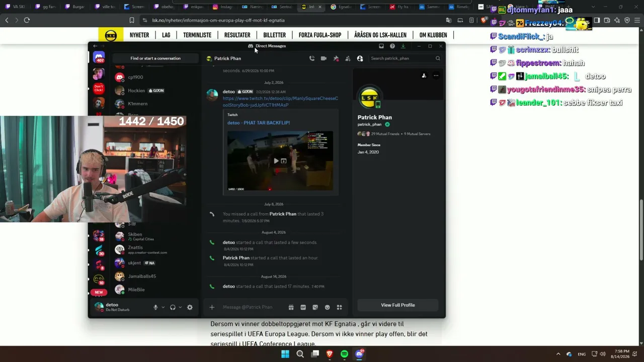Open profile more options ellipsis
The image size is (644, 362).
[436, 76]
